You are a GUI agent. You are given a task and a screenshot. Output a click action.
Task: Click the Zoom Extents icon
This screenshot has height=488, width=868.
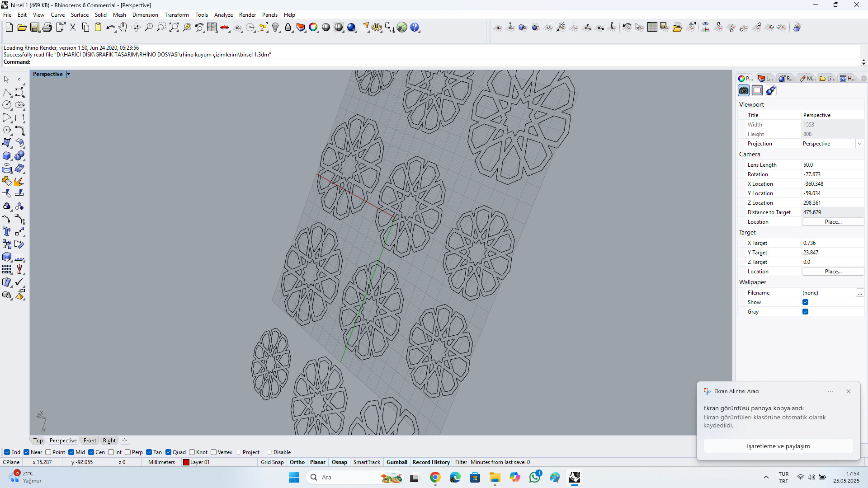[174, 28]
